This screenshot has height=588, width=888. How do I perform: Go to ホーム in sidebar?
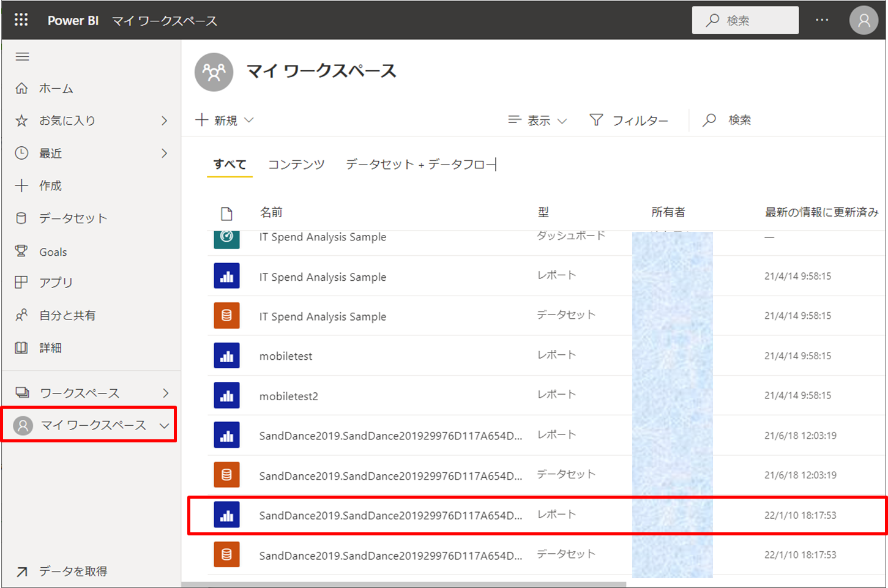point(56,89)
